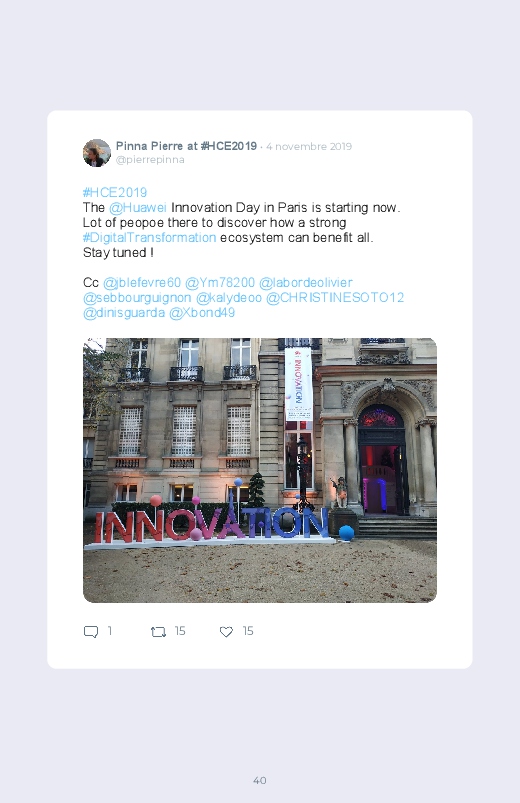Visit @Ym78200 mentioned profile
The width and height of the screenshot is (520, 803).
pos(220,283)
